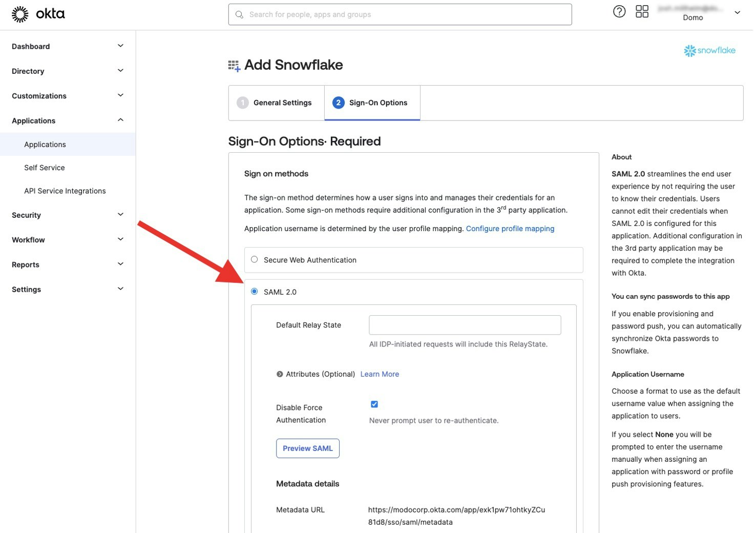Expand the Attributes (Optional) section
756x533 pixels.
tap(280, 374)
